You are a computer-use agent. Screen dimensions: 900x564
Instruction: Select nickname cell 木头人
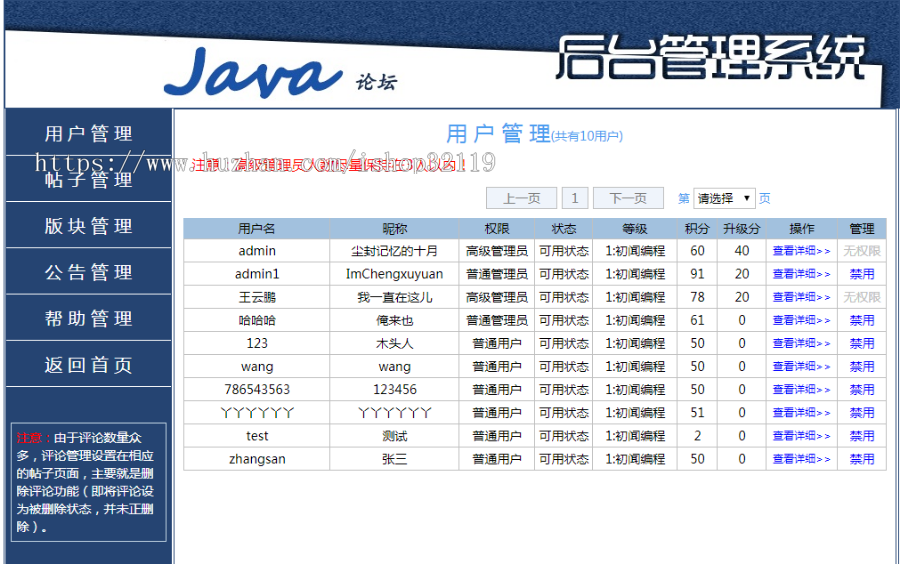pos(394,343)
